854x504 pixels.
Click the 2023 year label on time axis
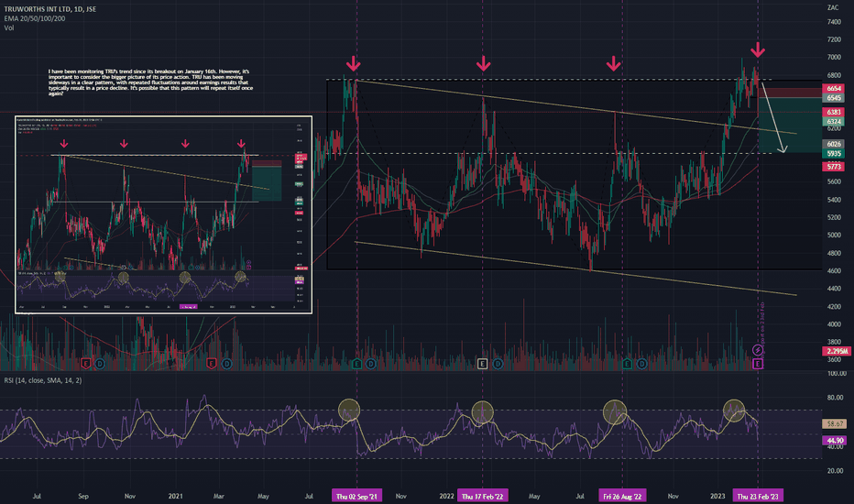[717, 497]
